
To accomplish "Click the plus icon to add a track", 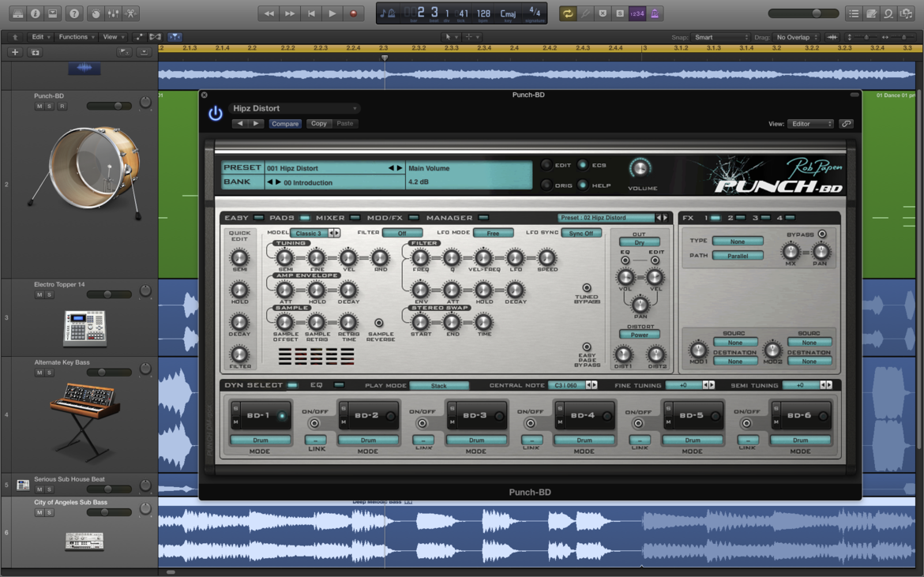I will pos(15,52).
